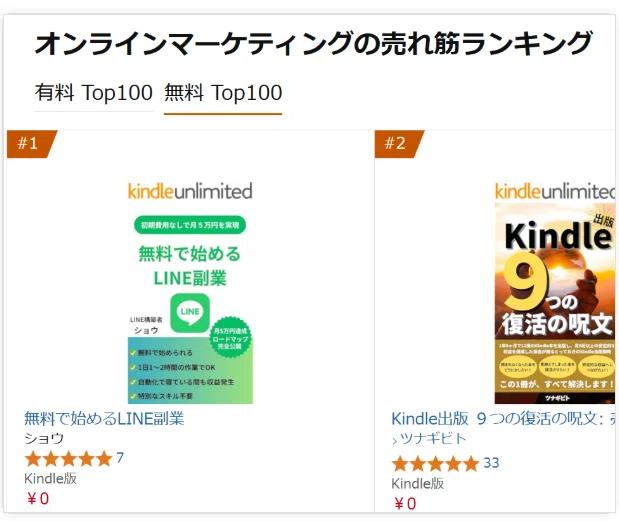Click the five-star rating of first book
The image size is (619, 522).
tap(69, 459)
